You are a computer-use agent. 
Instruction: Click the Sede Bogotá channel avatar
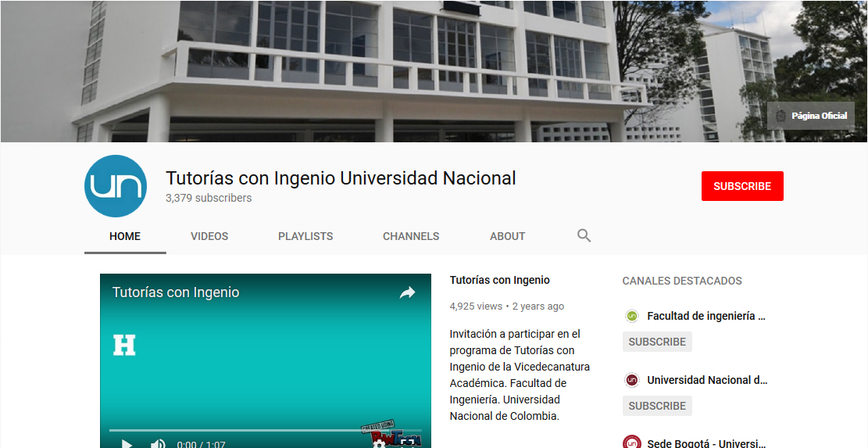coord(631,443)
